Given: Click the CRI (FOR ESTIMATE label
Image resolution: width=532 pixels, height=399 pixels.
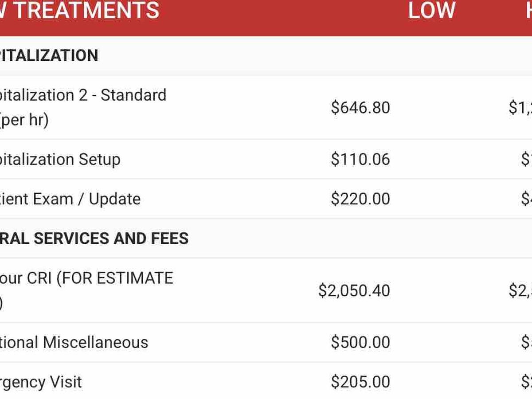Looking at the screenshot, I should tap(86, 278).
